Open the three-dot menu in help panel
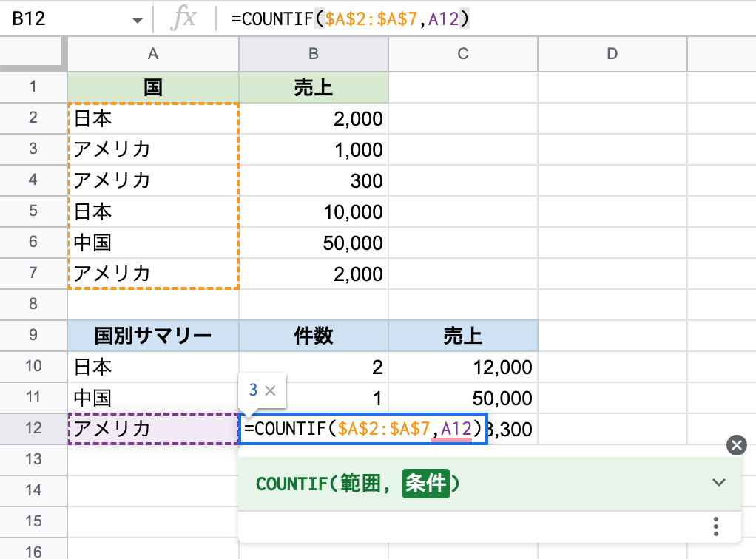 715,526
